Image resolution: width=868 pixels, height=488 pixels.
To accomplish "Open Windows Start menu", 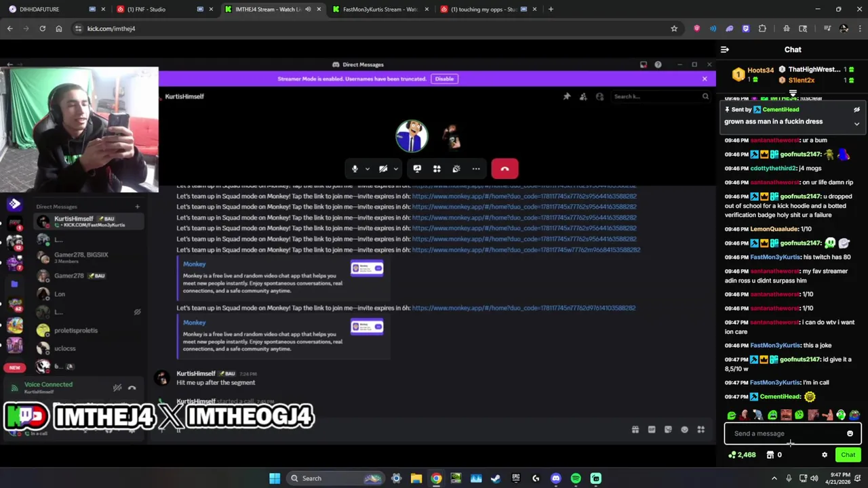I will click(x=275, y=479).
